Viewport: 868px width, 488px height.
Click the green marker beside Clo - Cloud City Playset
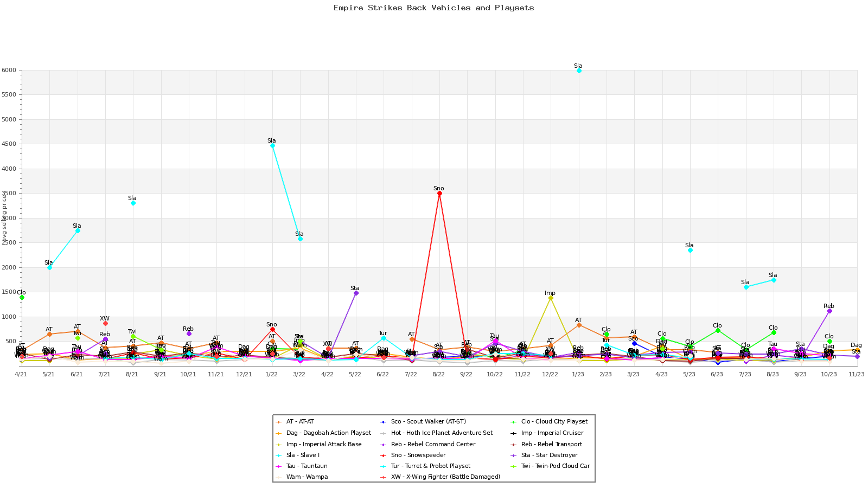coord(514,422)
